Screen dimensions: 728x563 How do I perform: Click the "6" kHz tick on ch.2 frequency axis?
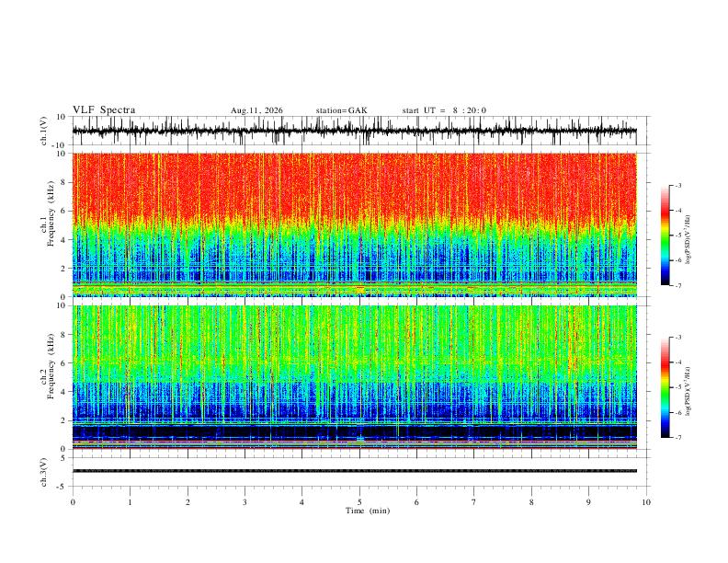[63, 363]
